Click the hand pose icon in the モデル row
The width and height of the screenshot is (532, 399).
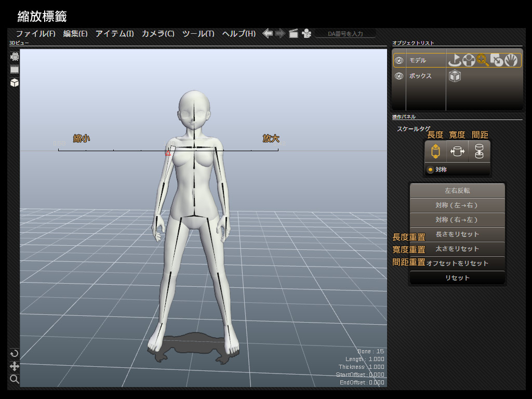tap(512, 60)
